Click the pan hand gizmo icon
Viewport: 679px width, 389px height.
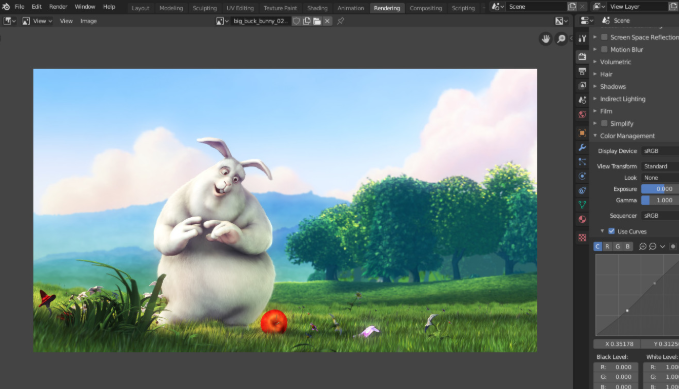(546, 39)
